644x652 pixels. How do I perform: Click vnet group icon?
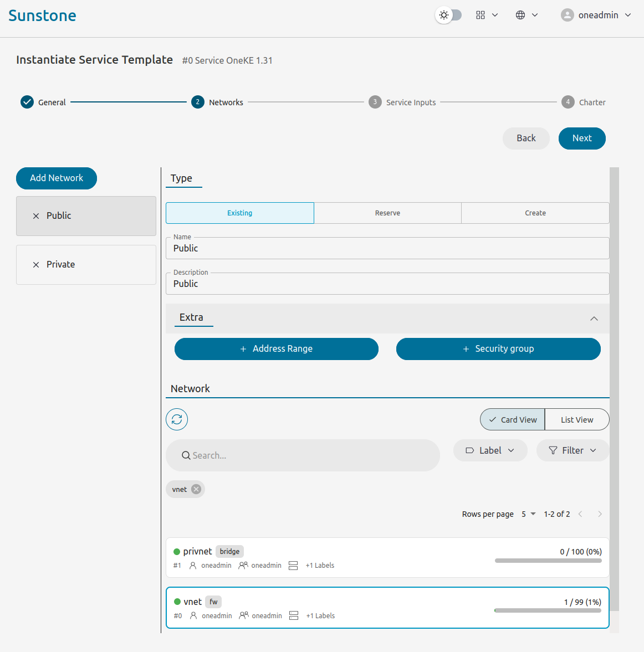(244, 616)
